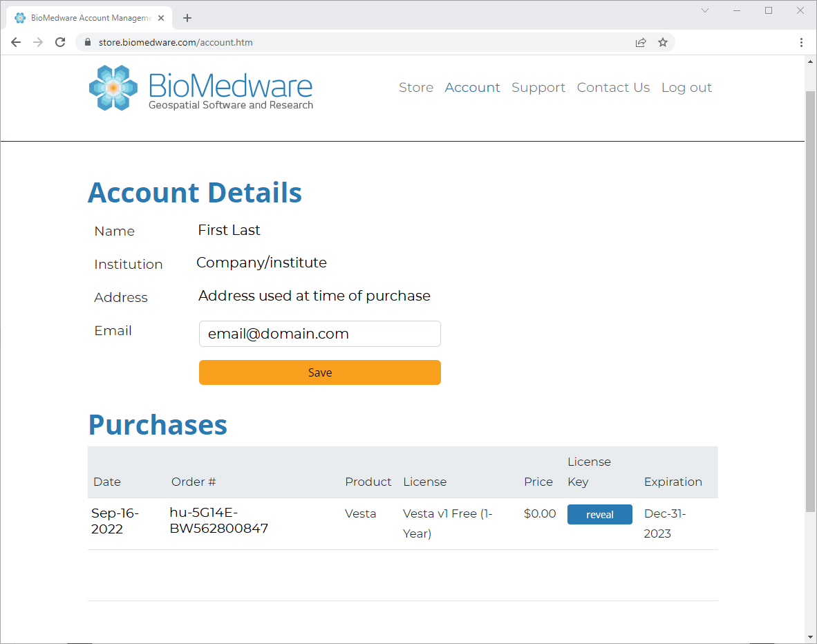Click the Purchases heading
The width and height of the screenshot is (817, 644).
tap(158, 425)
